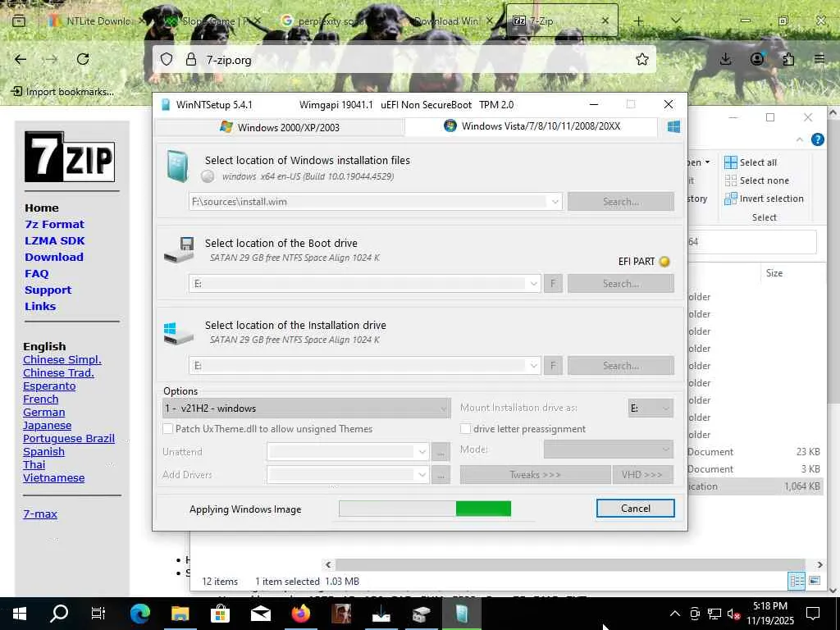Open Firefox application hamburger menu
The width and height of the screenshot is (840, 630).
tap(819, 59)
